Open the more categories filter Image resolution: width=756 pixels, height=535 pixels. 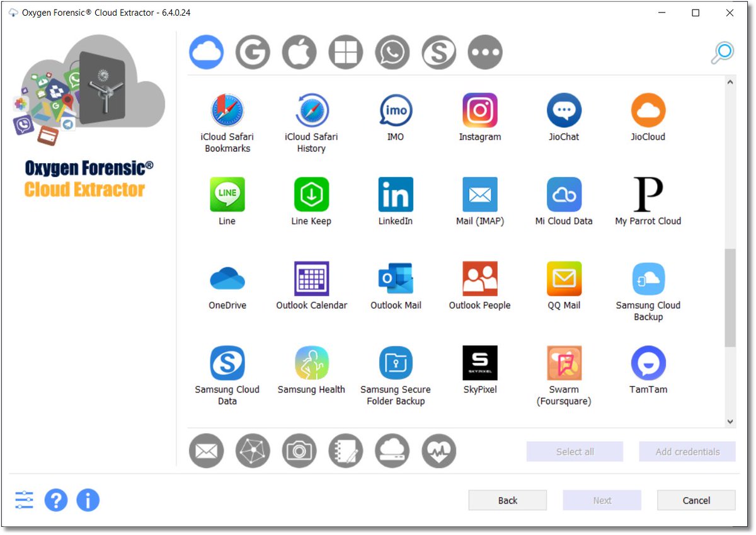tap(485, 52)
